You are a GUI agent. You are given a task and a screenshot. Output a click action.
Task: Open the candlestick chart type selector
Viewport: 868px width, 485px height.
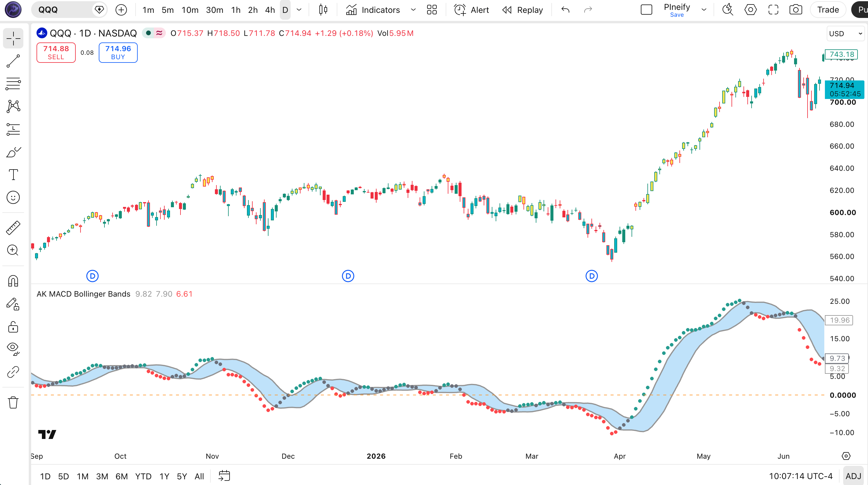point(323,10)
